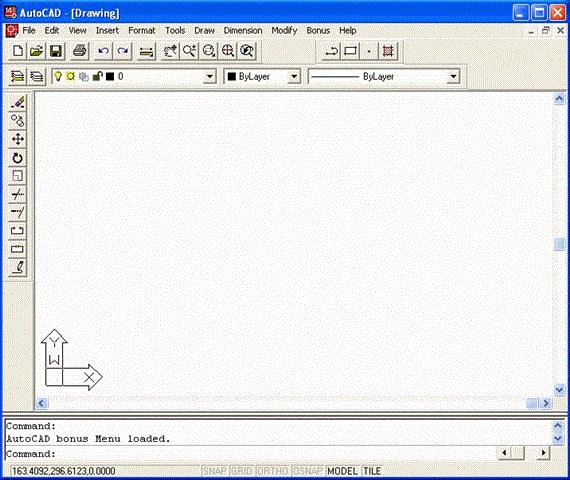Expand the layer list dropdown arrow
The height and width of the screenshot is (480, 570).
(210, 77)
